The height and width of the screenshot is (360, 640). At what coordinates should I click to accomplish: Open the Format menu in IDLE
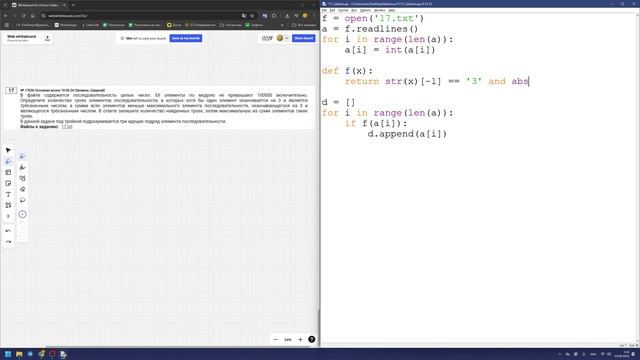343,10
